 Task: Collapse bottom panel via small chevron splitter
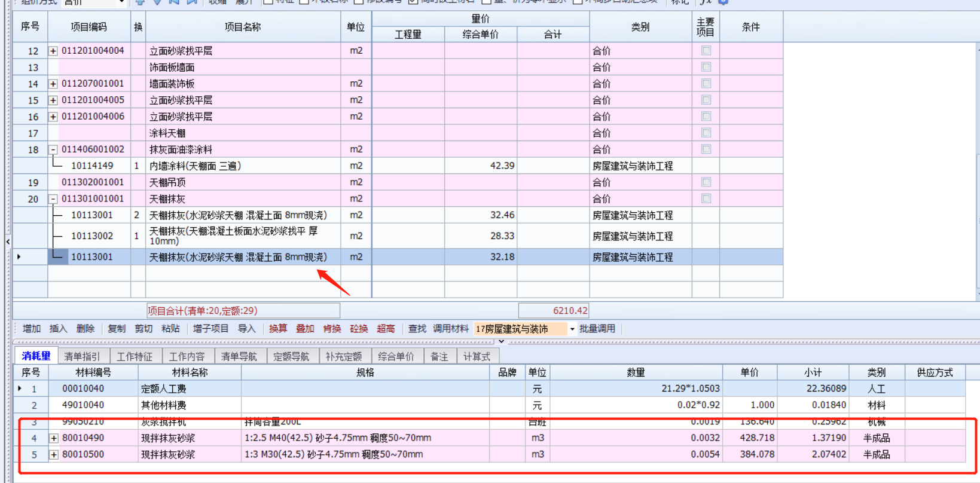click(x=501, y=341)
